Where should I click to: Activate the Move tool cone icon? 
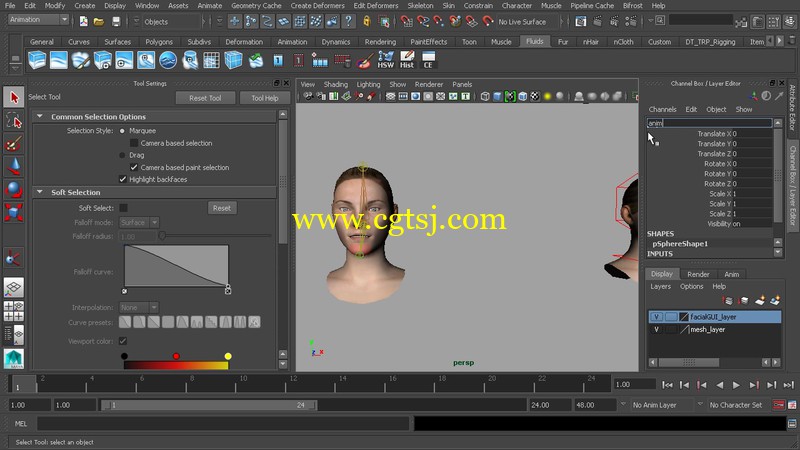click(x=14, y=167)
